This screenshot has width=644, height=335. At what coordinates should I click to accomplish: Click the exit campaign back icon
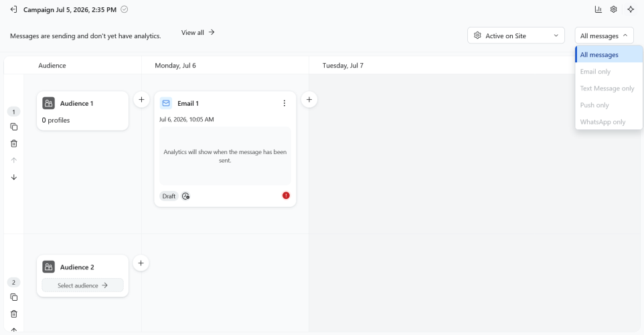click(x=13, y=9)
